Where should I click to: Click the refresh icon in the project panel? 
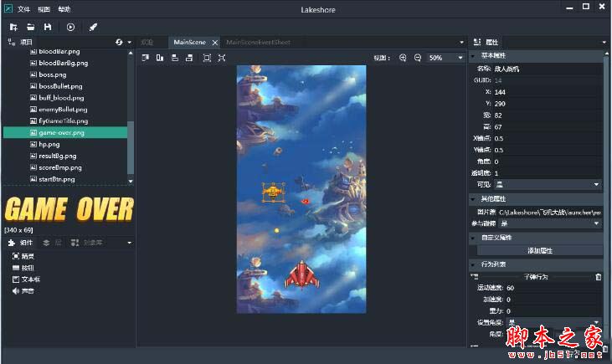coord(119,42)
